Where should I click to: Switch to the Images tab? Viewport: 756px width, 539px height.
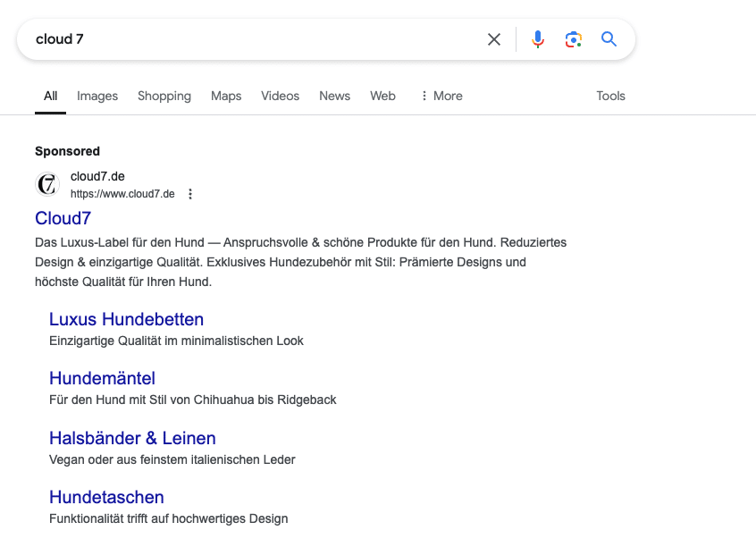pos(97,96)
